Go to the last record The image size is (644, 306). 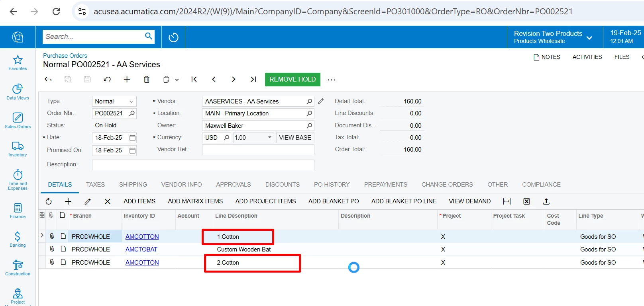click(253, 79)
